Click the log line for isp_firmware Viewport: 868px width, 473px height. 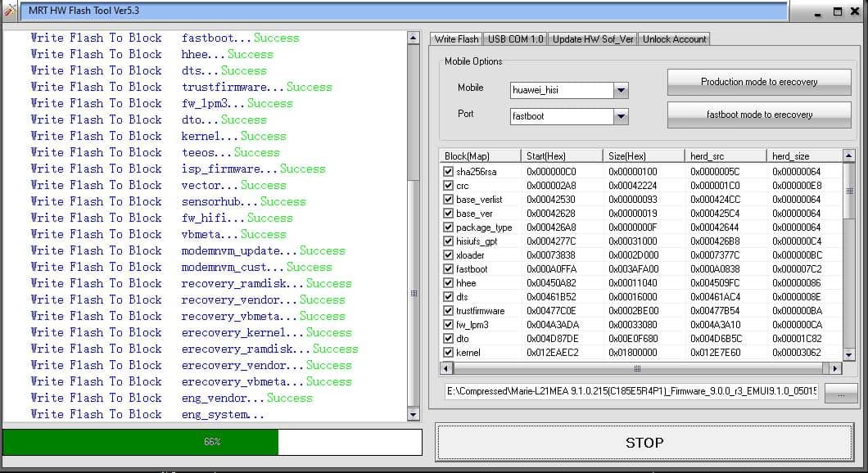(178, 169)
